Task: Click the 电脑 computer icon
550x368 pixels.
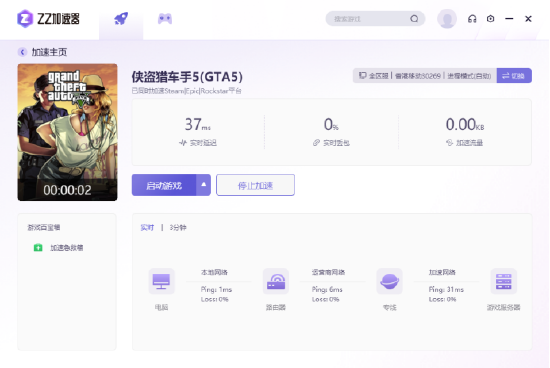Action: 161,281
